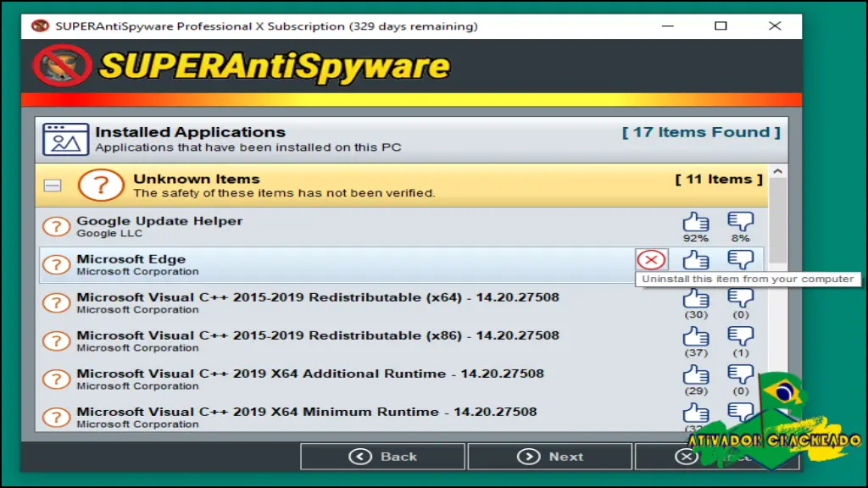Thumbs down Visual C++ 2019 X64 Additional Runtime
This screenshot has height=488, width=868.
pyautogui.click(x=741, y=374)
